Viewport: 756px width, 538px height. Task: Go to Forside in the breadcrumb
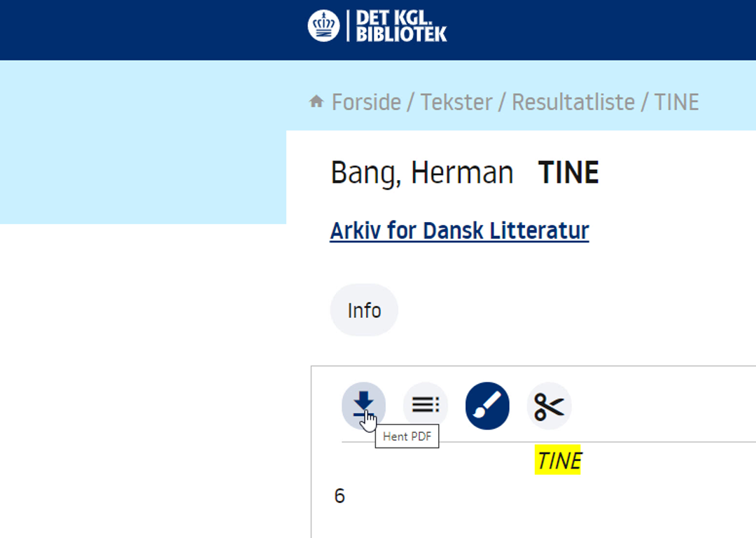(366, 102)
